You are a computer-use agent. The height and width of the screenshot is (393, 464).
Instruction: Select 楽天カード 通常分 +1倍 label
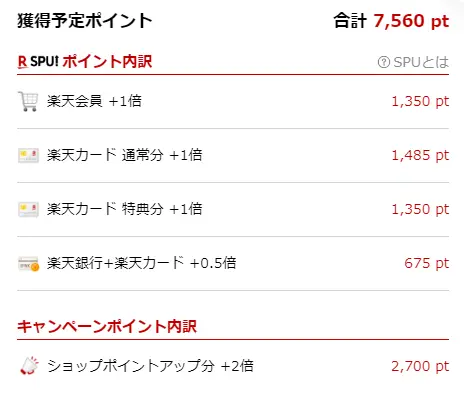pos(125,155)
